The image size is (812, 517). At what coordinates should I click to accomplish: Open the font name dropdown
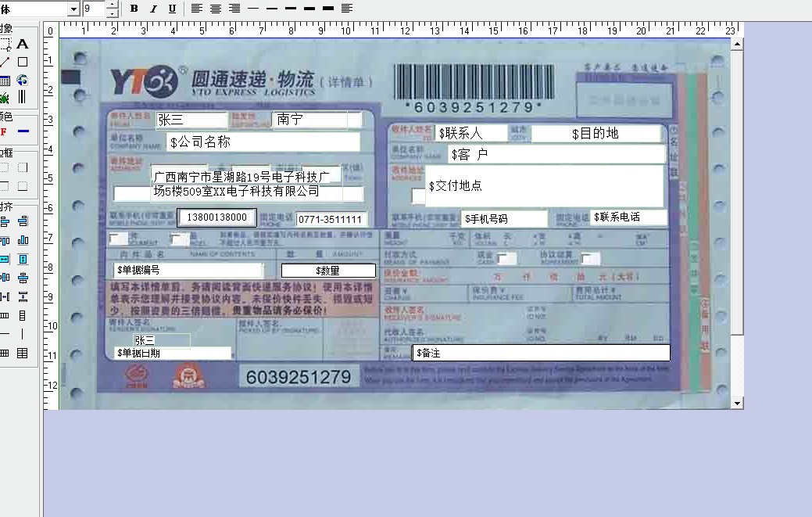[x=73, y=9]
